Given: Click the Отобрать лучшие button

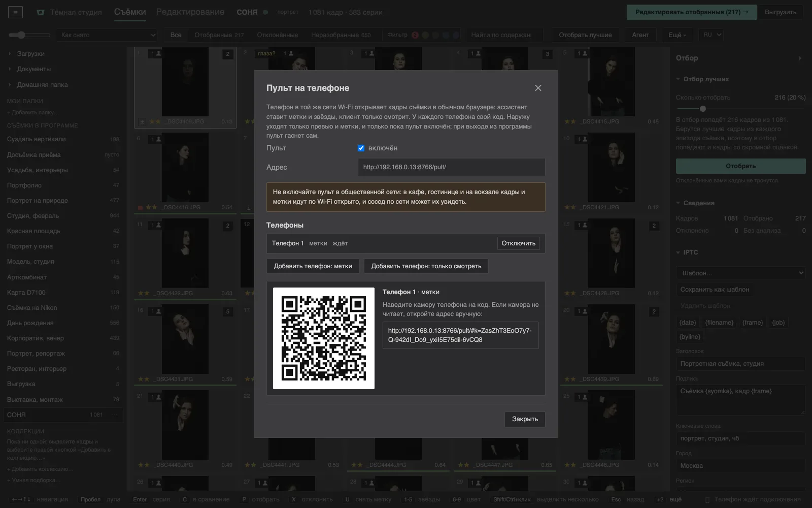Looking at the screenshot, I should 585,35.
